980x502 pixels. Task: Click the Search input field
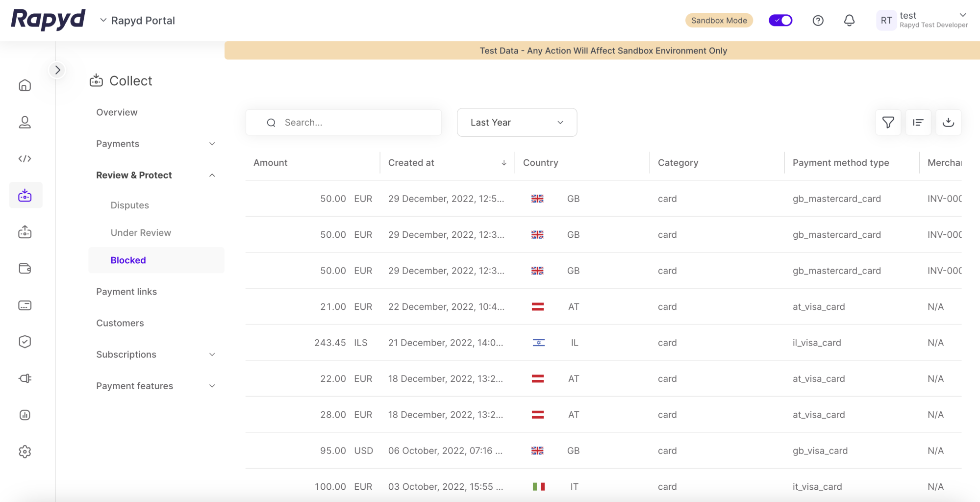tap(353, 123)
